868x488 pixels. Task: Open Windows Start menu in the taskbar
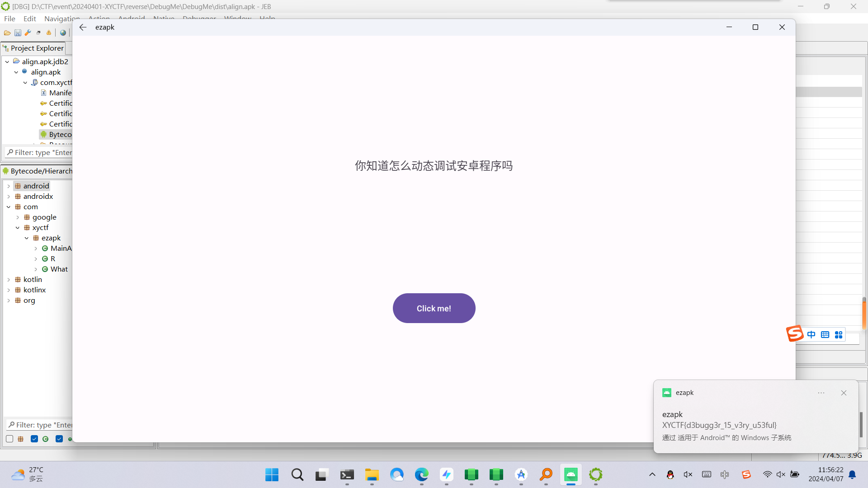pos(272,474)
